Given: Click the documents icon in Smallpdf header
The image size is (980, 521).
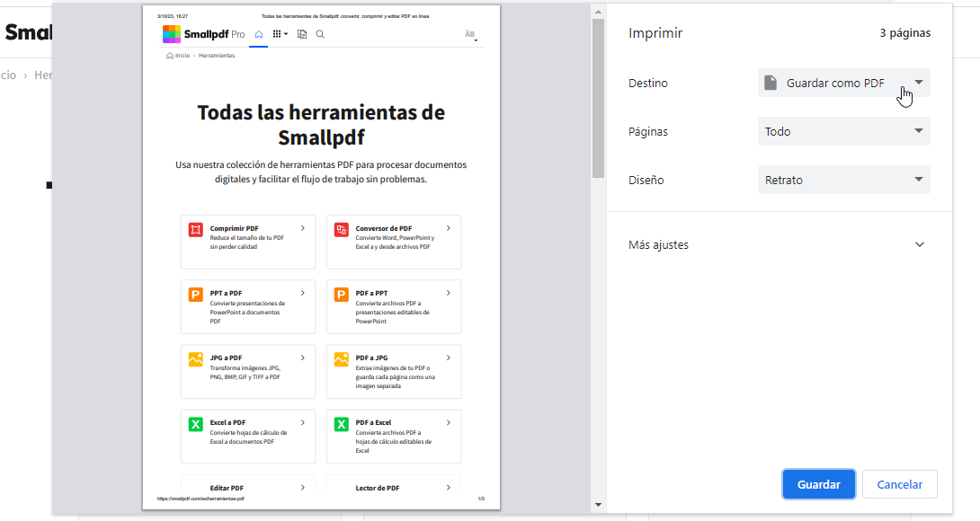Looking at the screenshot, I should [302, 34].
